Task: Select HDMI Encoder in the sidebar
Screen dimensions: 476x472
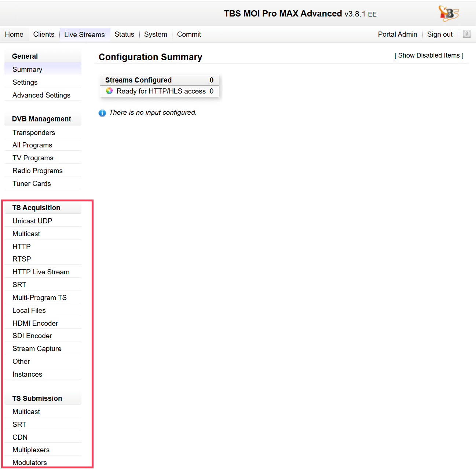Action: 35,323
